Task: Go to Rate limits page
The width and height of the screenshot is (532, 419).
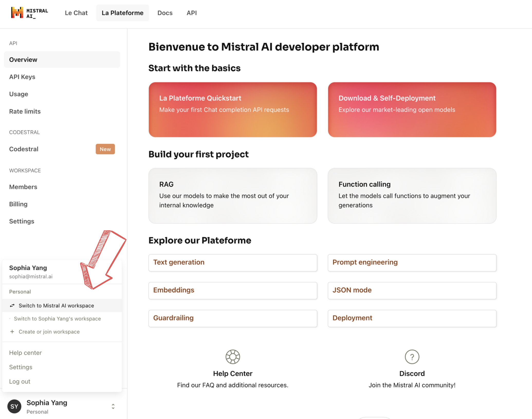Action: click(x=25, y=111)
